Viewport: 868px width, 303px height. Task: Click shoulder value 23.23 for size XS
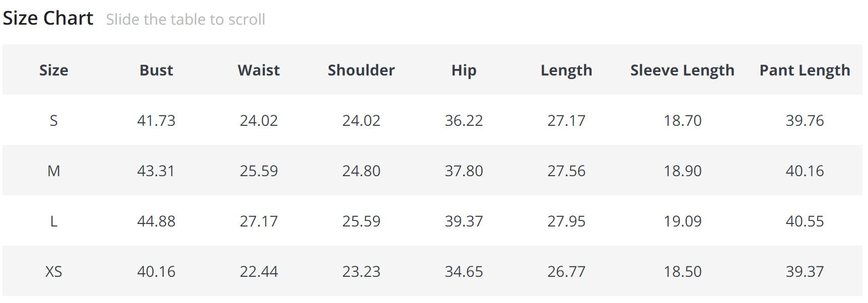(361, 271)
